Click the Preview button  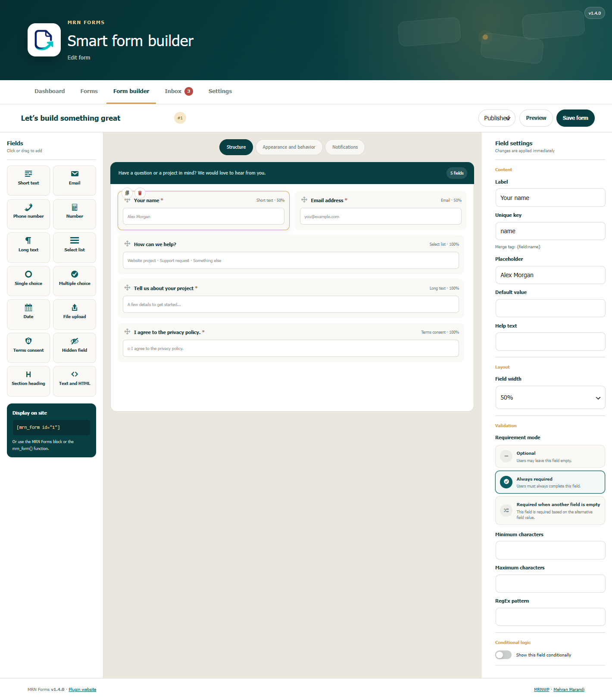[x=536, y=118]
